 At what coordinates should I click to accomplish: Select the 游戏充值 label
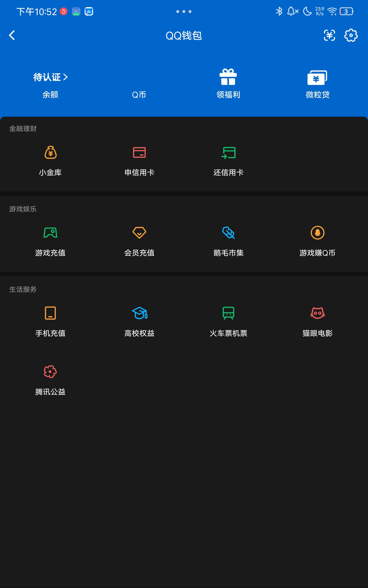click(x=50, y=253)
